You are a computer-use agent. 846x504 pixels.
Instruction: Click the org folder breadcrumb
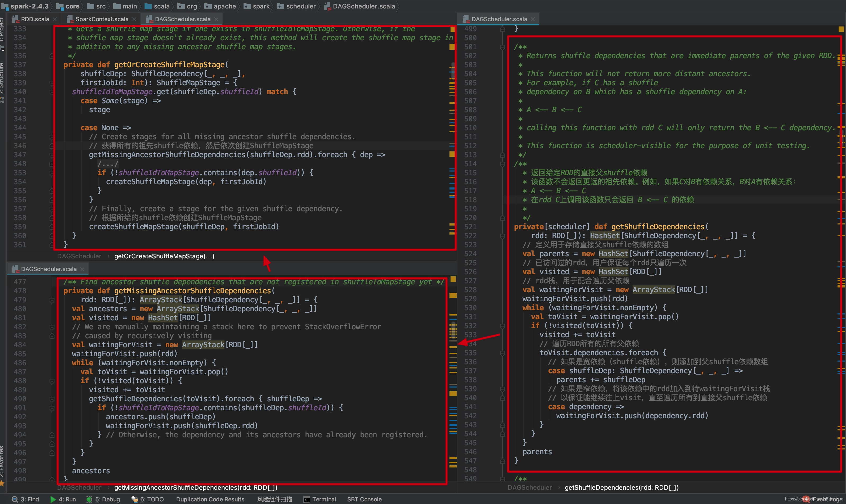187,6
